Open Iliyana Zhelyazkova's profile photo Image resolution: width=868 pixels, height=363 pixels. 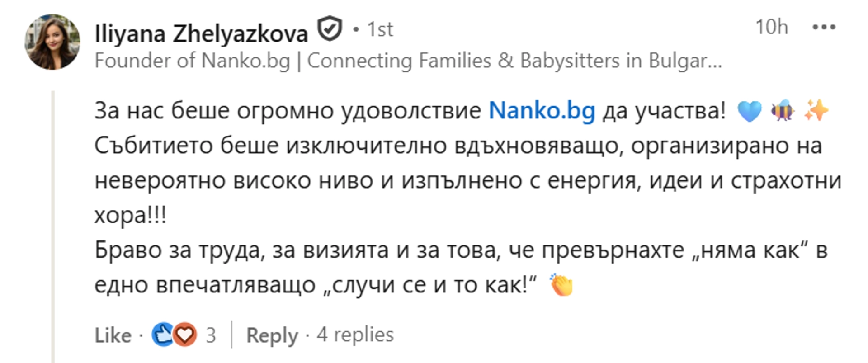tap(52, 42)
